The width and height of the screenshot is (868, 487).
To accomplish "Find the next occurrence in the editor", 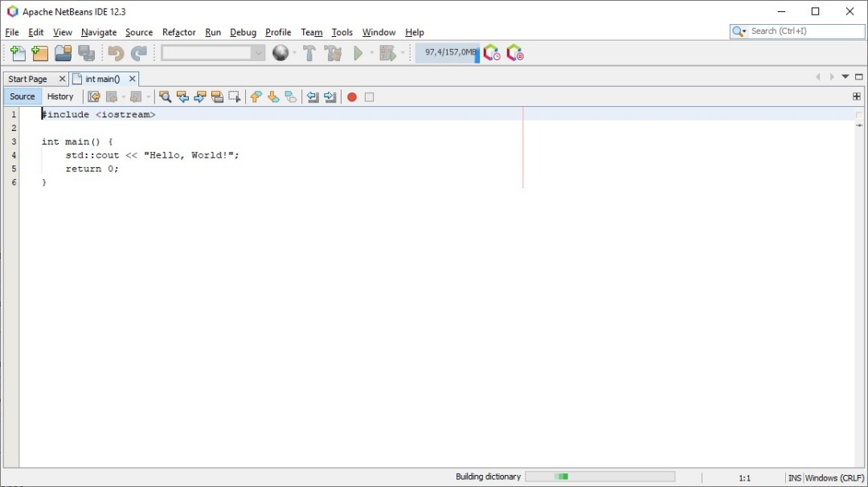I will tap(200, 96).
